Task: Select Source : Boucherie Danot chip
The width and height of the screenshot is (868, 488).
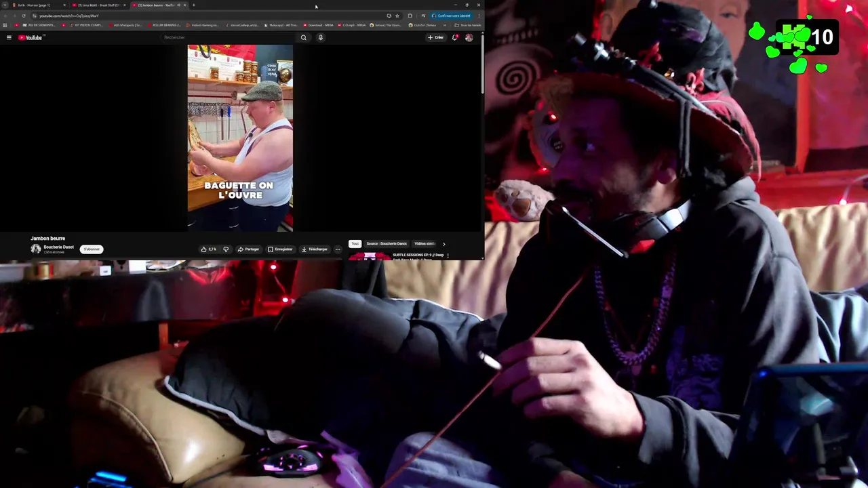Action: (387, 243)
